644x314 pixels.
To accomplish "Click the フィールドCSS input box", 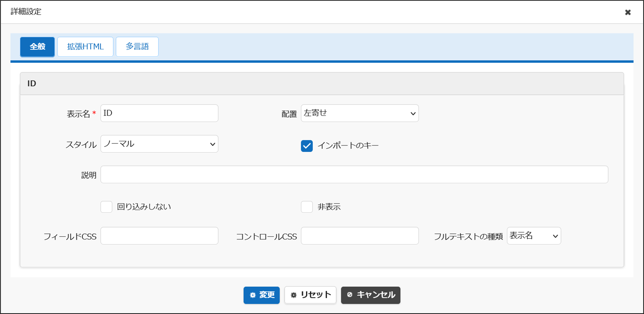I will 159,236.
